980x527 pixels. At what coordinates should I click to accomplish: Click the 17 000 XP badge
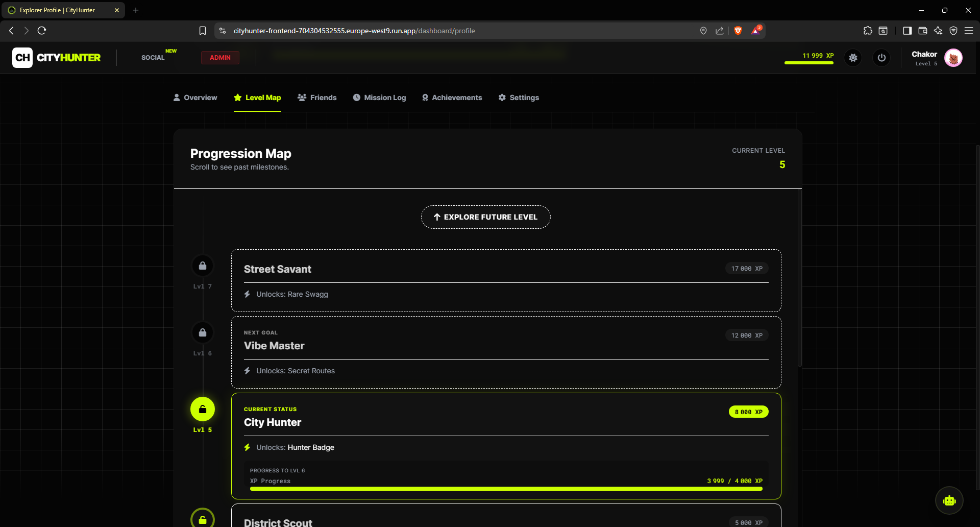click(x=747, y=269)
